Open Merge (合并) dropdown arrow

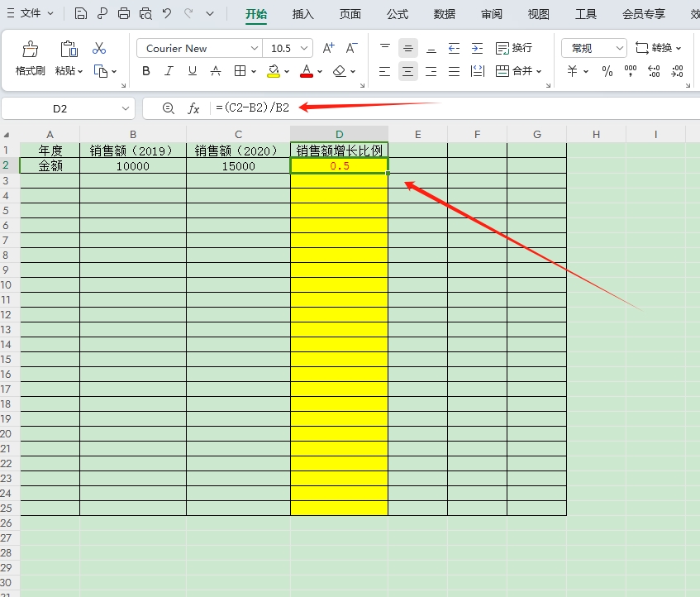coord(539,71)
